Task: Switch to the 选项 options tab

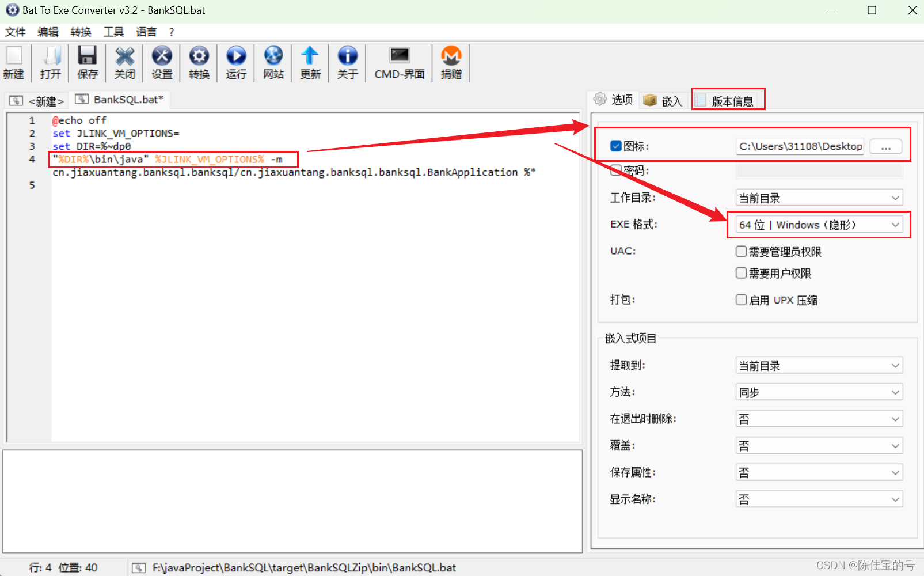Action: (x=614, y=100)
